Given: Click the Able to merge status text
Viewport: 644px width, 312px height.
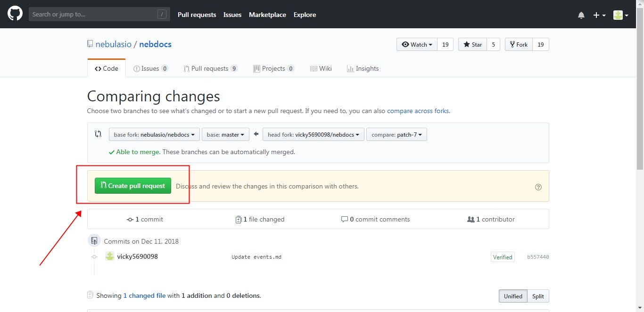Looking at the screenshot, I should (x=138, y=152).
